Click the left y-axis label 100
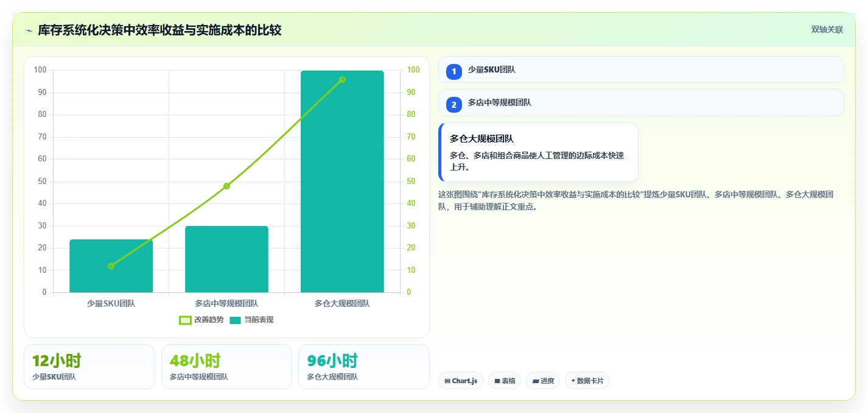Image resolution: width=868 pixels, height=413 pixels. point(40,70)
